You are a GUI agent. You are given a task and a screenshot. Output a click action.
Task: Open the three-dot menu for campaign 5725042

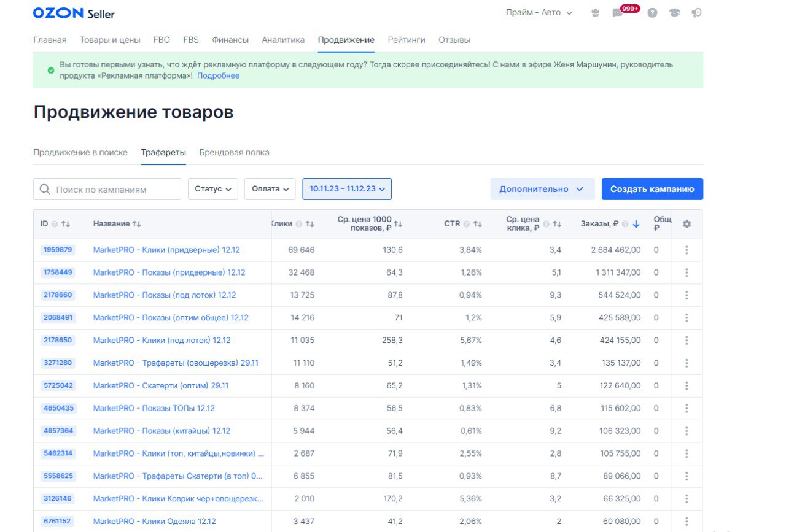coord(687,386)
